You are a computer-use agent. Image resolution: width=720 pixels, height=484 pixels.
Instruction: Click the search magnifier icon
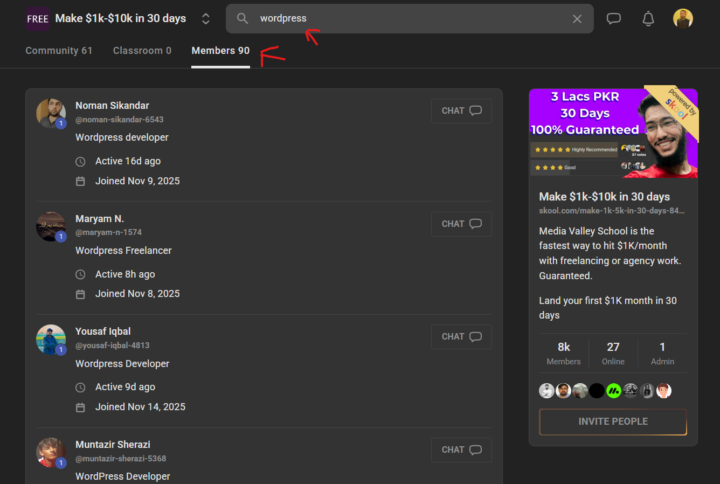[x=242, y=18]
